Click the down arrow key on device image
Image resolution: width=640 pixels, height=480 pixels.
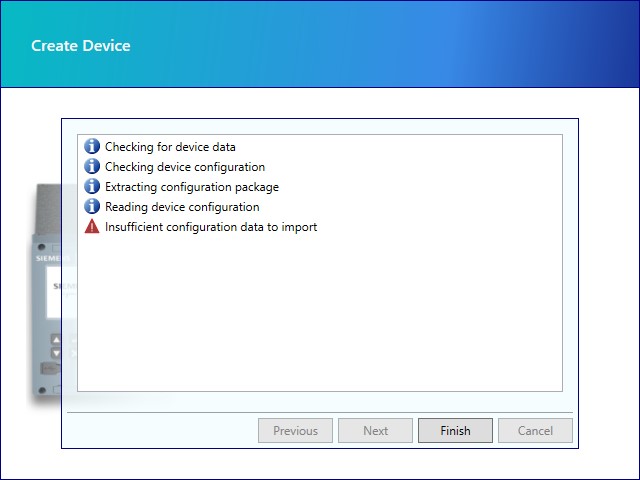coord(56,352)
